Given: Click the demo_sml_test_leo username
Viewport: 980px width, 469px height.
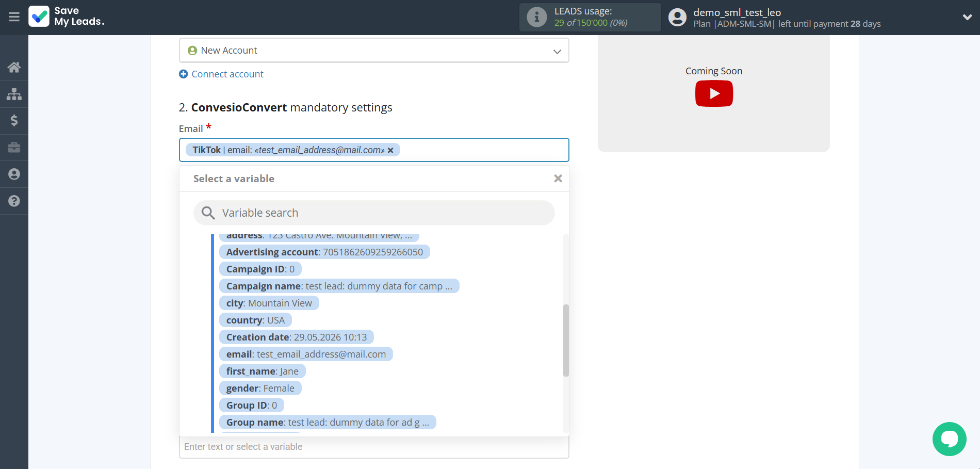Looking at the screenshot, I should click(x=737, y=12).
